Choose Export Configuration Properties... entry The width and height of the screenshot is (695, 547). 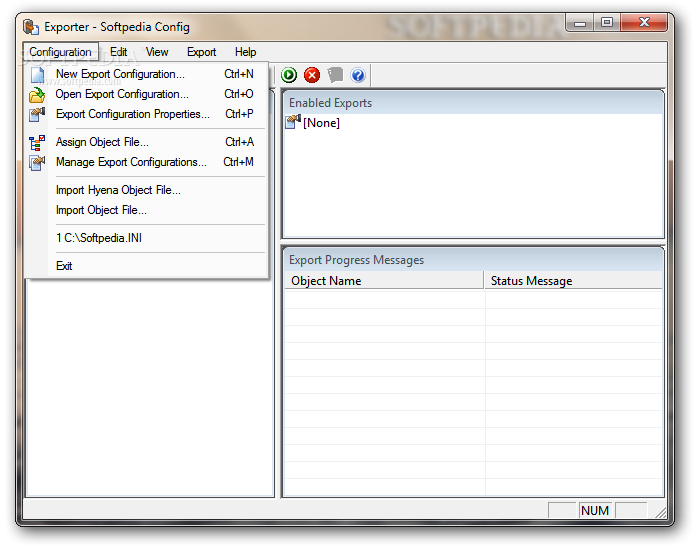coord(147,114)
